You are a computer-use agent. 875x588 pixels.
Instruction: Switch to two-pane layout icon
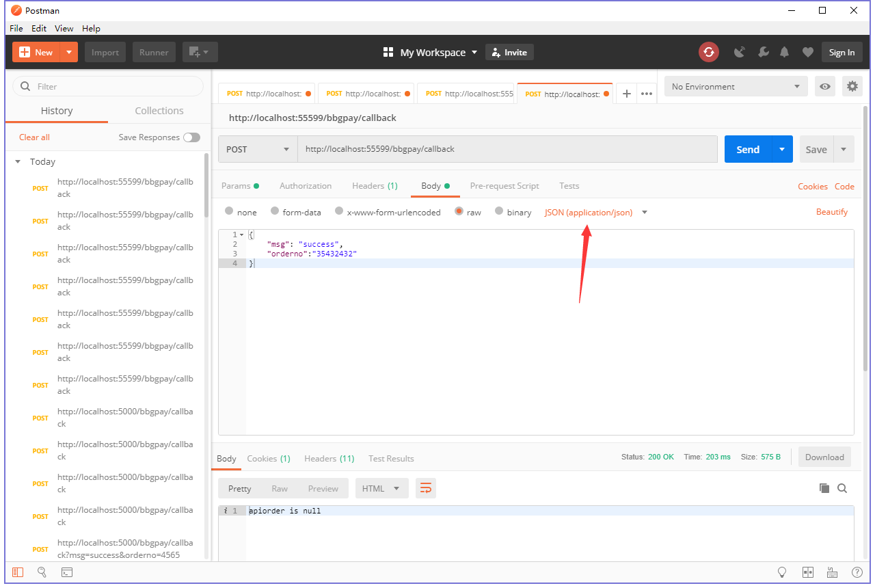(807, 572)
